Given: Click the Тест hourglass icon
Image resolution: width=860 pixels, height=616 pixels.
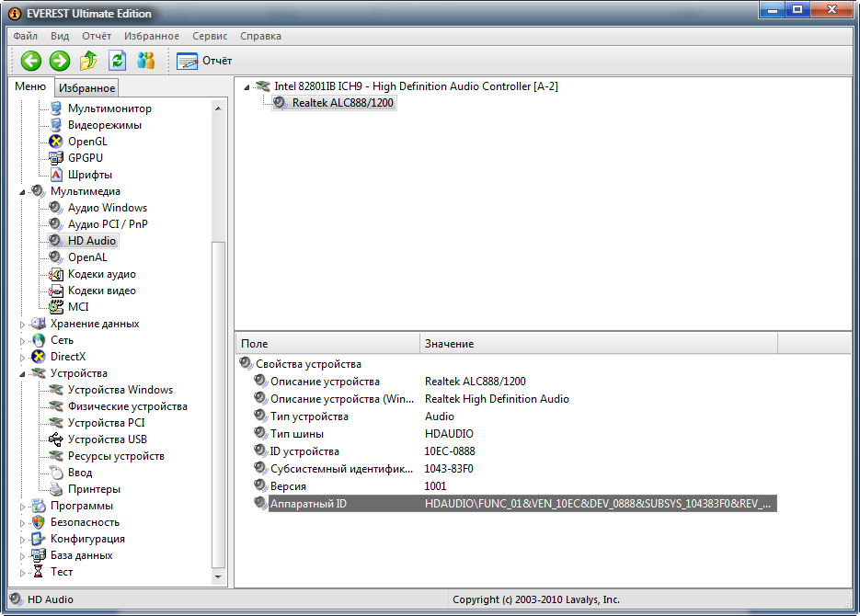Looking at the screenshot, I should coord(39,572).
